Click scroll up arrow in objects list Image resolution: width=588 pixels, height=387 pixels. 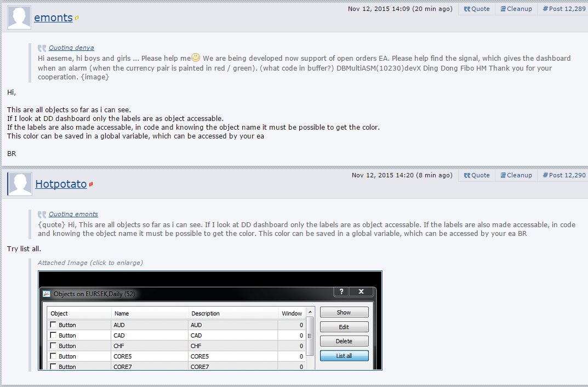point(310,312)
